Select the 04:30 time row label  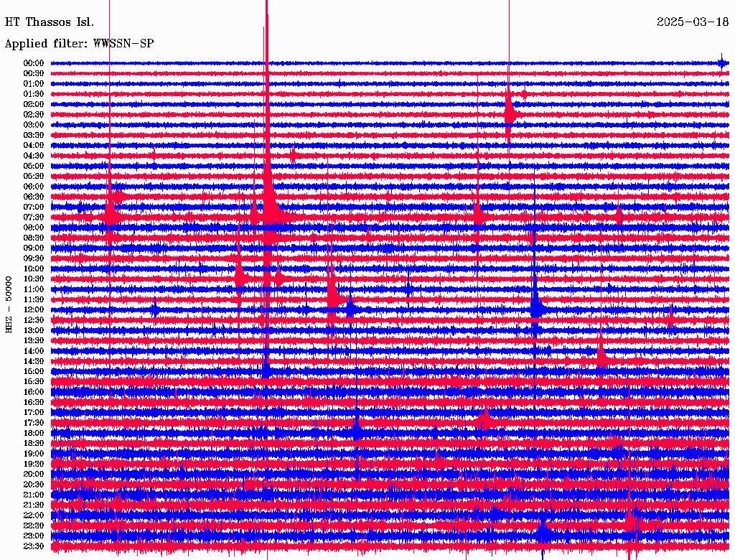34,156
